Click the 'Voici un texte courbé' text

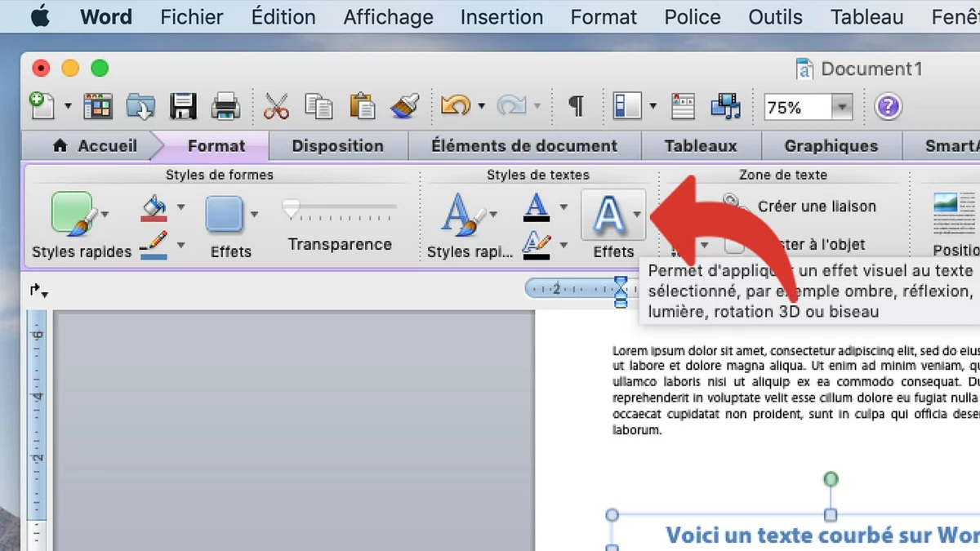pyautogui.click(x=822, y=535)
